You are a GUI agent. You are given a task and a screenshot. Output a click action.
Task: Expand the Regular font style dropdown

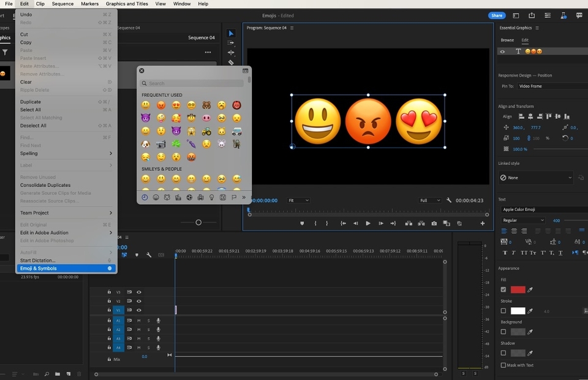click(523, 220)
